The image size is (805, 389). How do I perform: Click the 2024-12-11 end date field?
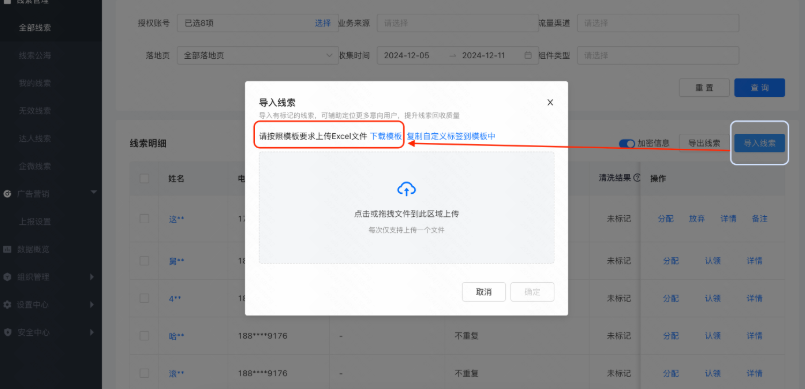pos(485,55)
